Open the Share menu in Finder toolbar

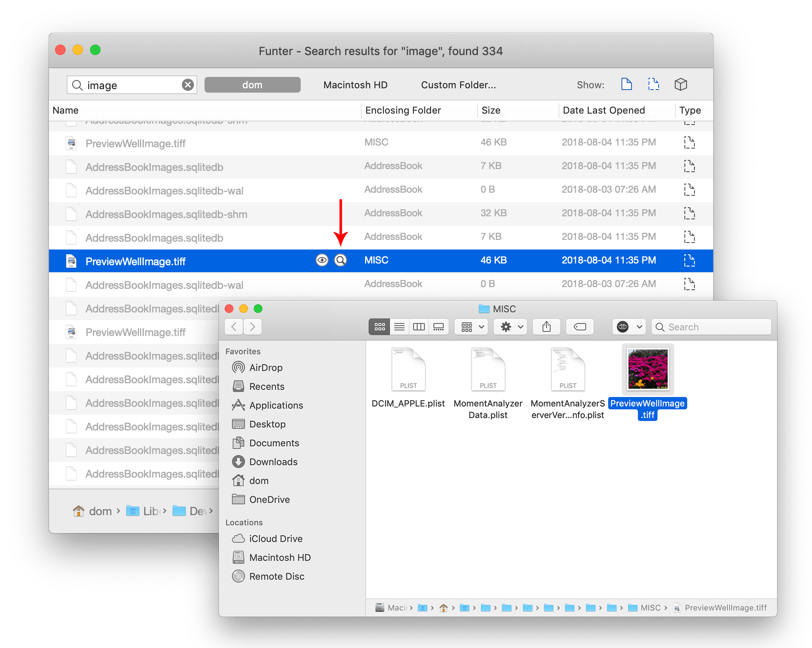pos(546,326)
